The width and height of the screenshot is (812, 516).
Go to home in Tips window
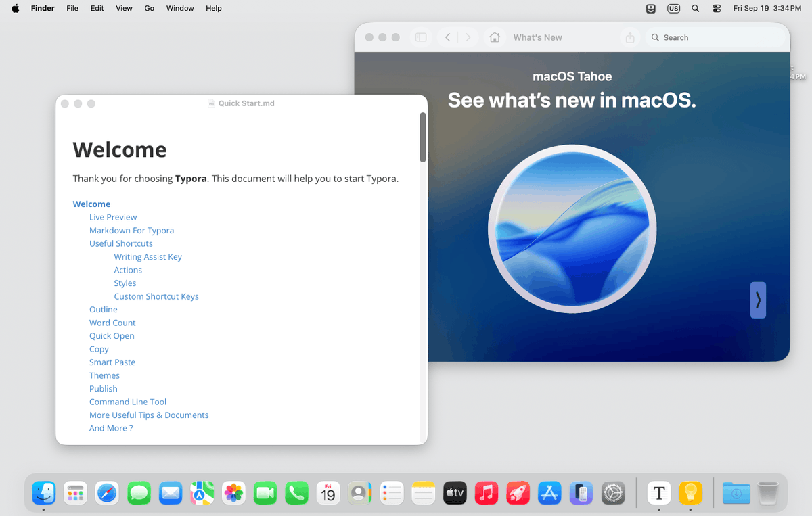(x=495, y=38)
